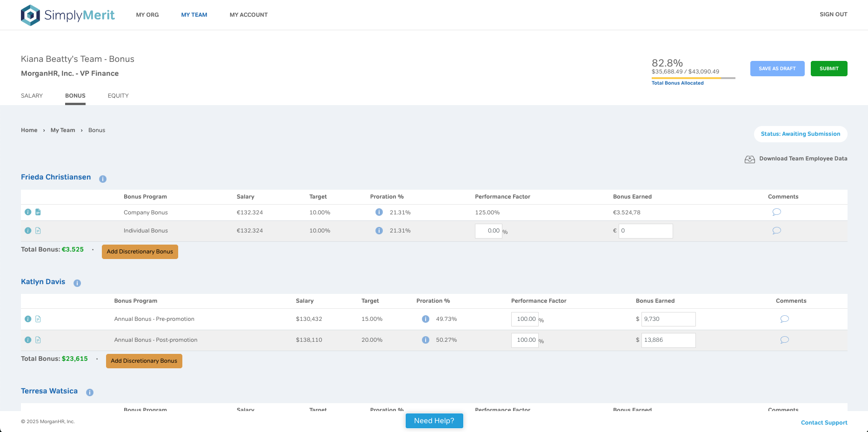The width and height of the screenshot is (868, 432).
Task: Click the SUBMIT button
Action: click(828, 68)
